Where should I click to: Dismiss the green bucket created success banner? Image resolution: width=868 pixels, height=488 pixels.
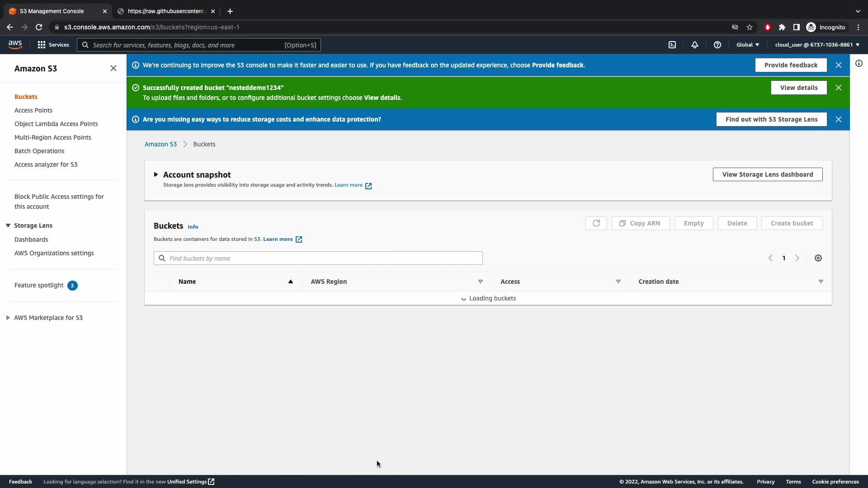pos(839,88)
